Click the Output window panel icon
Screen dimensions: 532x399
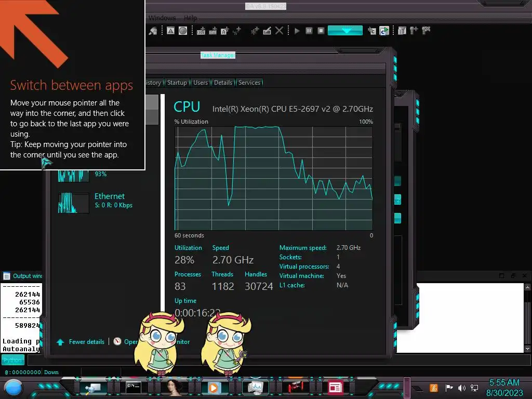(6, 275)
